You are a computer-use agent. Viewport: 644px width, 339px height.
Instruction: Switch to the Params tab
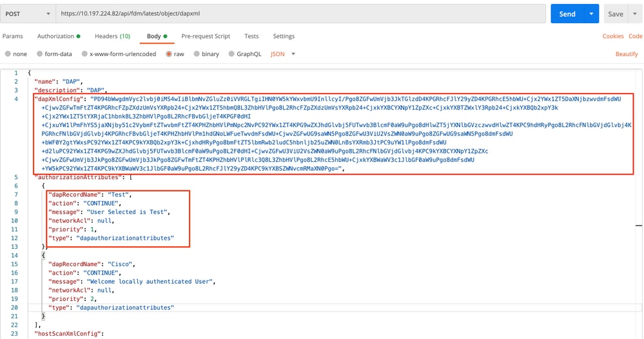click(x=13, y=36)
